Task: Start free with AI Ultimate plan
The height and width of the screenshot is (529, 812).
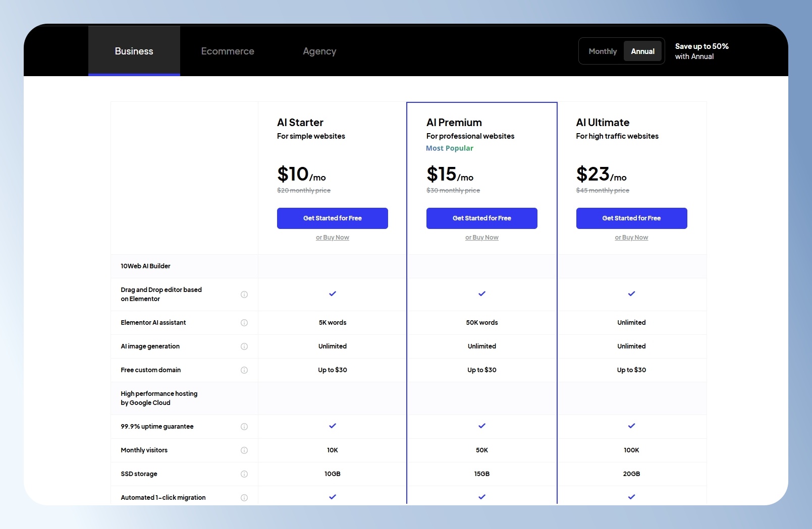Action: tap(632, 218)
